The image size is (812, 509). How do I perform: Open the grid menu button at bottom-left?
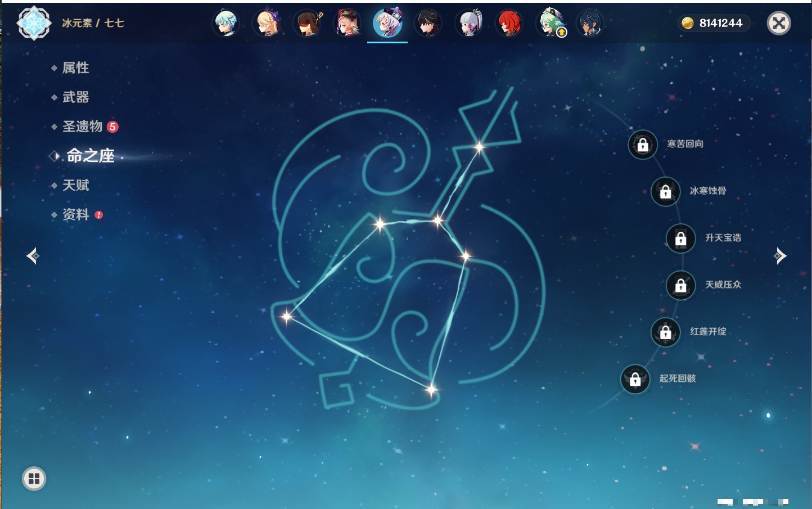click(x=34, y=479)
